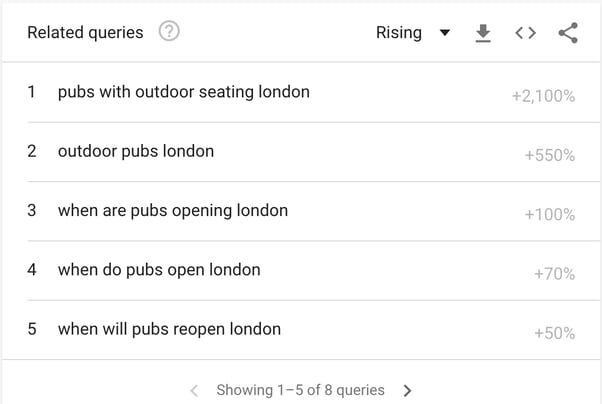Image resolution: width=602 pixels, height=404 pixels.
Task: Open the Rising sort dropdown
Action: (399, 33)
